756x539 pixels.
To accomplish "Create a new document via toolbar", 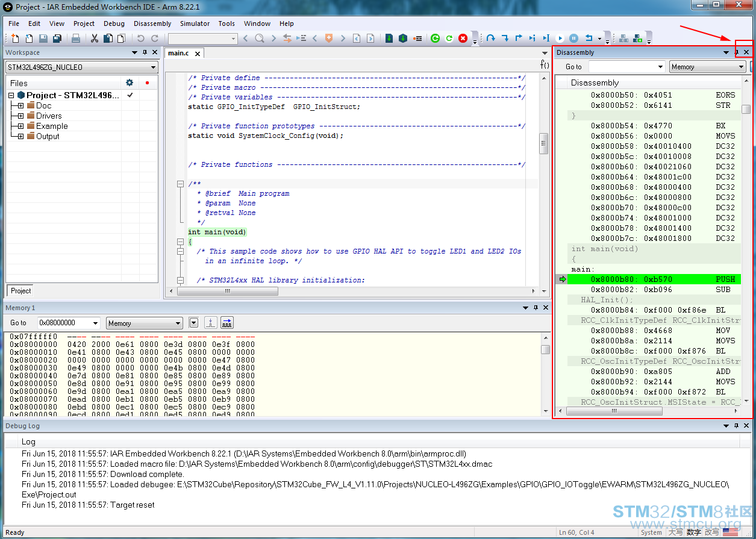I will pos(15,39).
